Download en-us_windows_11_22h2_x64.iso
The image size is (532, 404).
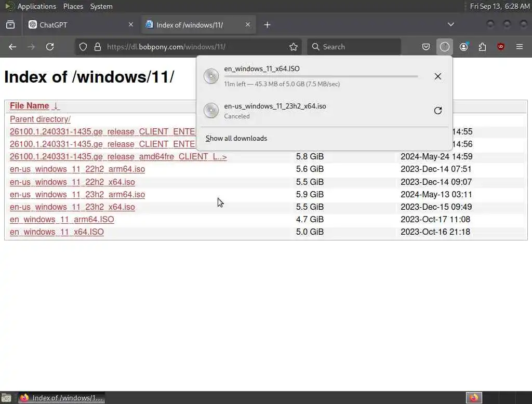coord(72,182)
